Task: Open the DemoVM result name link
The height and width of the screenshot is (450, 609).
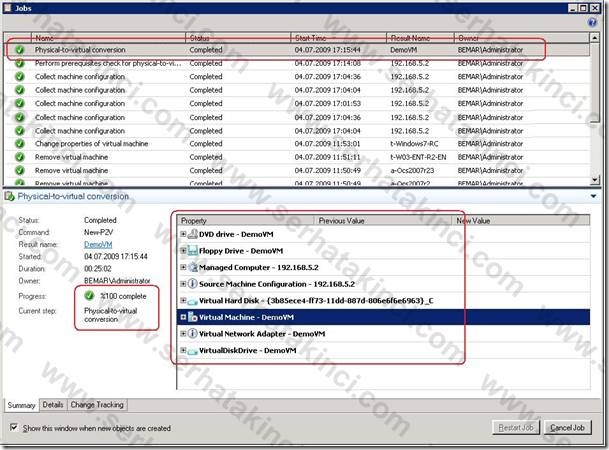Action: (x=98, y=245)
